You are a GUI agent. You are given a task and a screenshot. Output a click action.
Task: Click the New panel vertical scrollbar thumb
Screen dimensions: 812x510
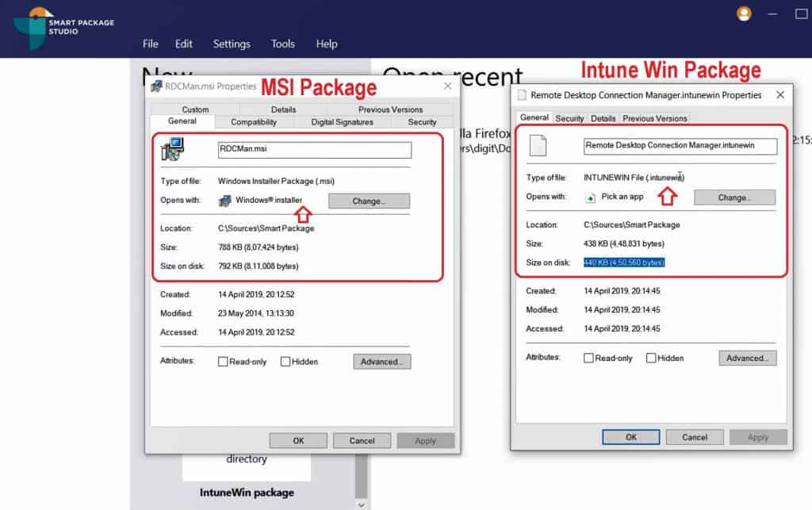(x=361, y=475)
